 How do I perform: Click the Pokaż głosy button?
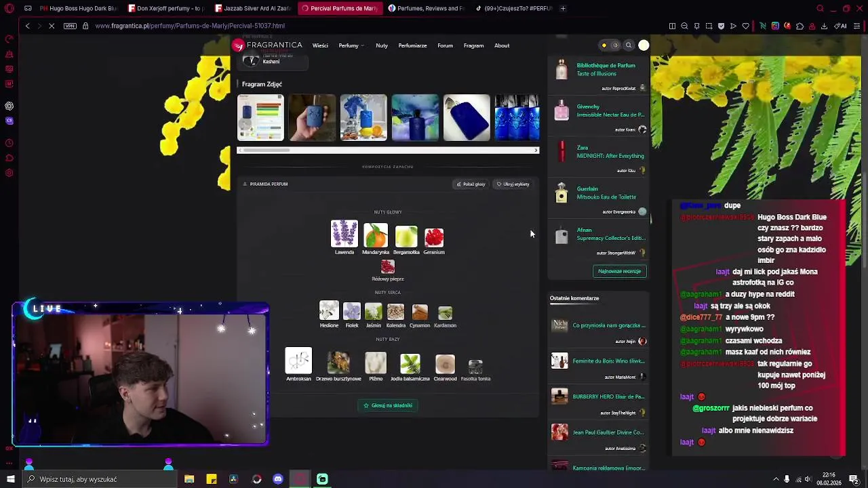coord(471,184)
